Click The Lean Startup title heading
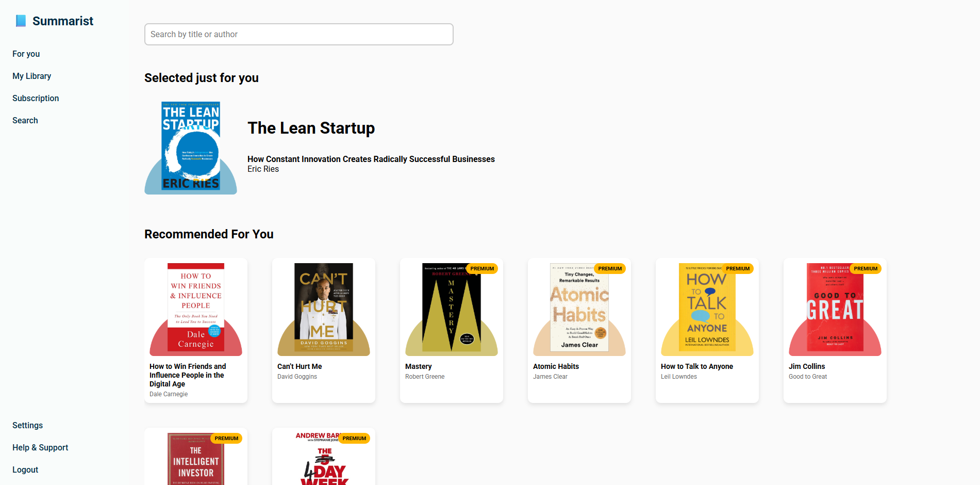Viewport: 980px width, 485px height. (x=311, y=128)
